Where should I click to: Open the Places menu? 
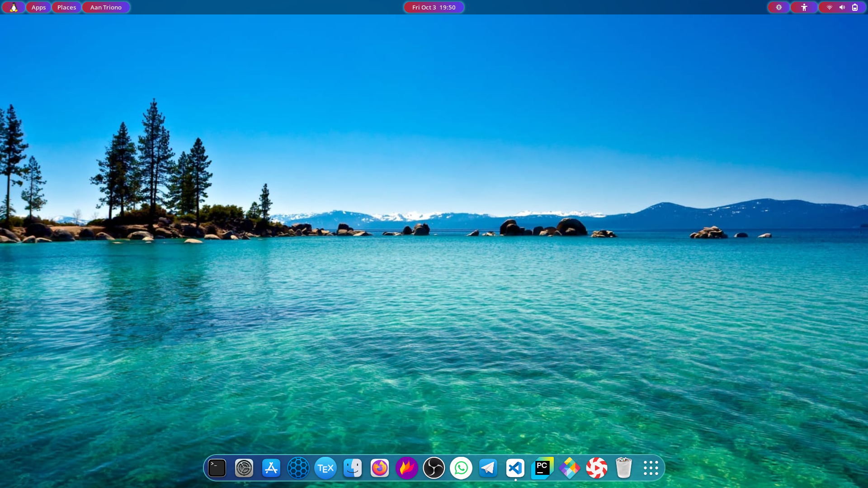click(x=66, y=7)
